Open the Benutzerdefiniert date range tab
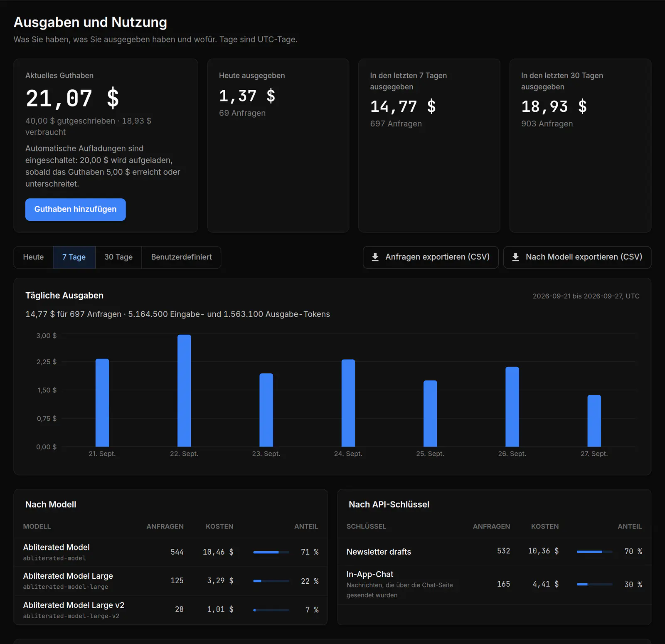This screenshot has width=665, height=644. [182, 257]
